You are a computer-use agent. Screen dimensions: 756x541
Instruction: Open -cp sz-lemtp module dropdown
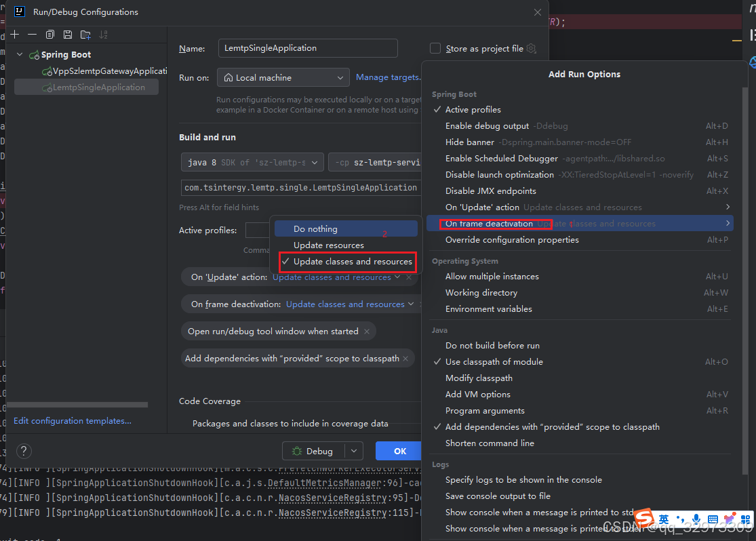coord(375,163)
